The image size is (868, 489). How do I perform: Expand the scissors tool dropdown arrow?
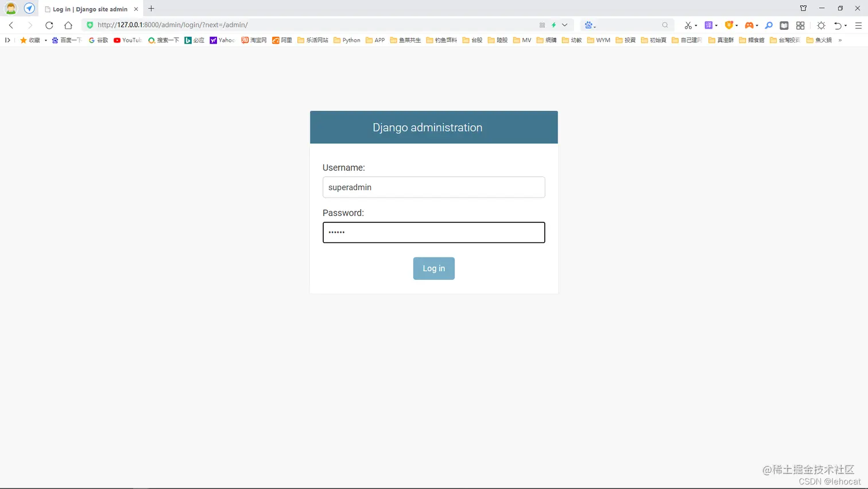click(696, 26)
